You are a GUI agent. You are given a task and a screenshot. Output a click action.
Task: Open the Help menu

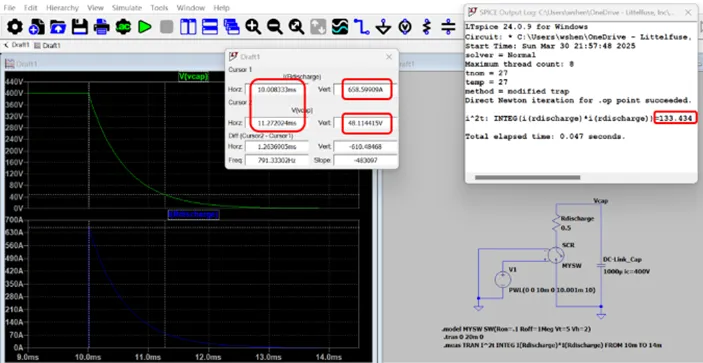[x=221, y=8]
